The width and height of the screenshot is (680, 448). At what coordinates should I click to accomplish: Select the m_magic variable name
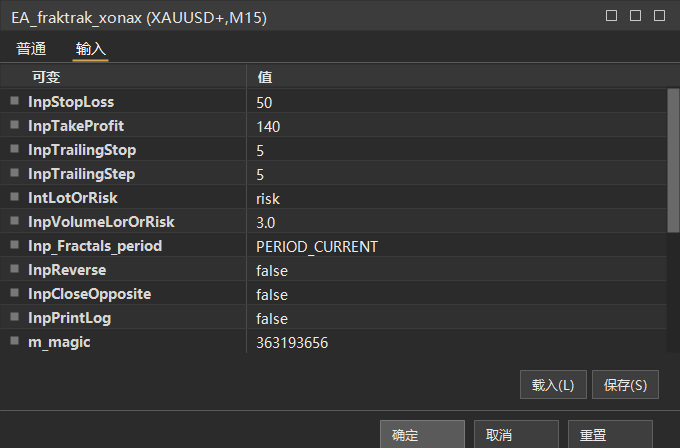[59, 343]
